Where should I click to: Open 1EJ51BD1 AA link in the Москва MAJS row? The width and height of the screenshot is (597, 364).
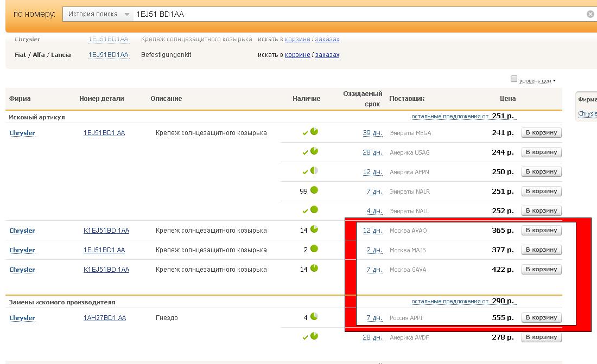click(104, 250)
